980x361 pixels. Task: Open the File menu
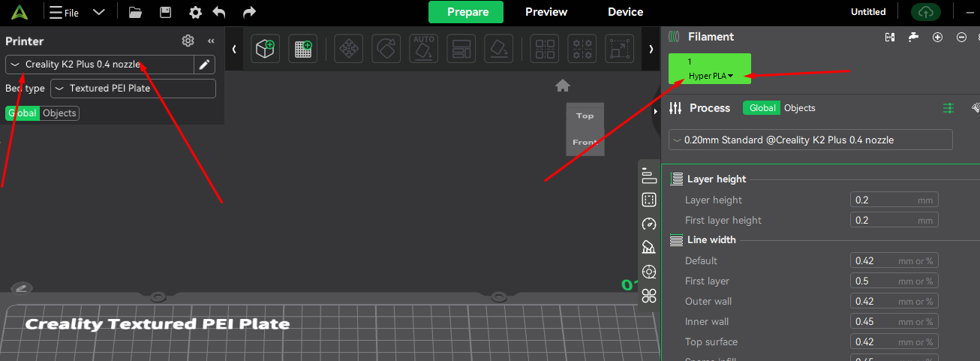pos(64,12)
